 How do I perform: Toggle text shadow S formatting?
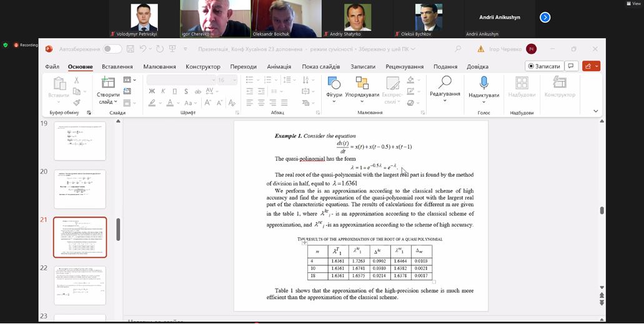click(186, 91)
